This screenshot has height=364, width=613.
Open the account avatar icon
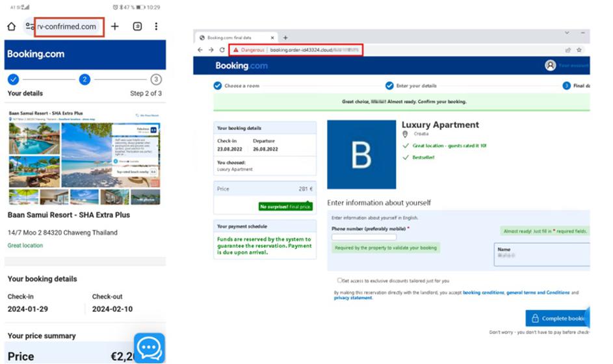coord(551,65)
